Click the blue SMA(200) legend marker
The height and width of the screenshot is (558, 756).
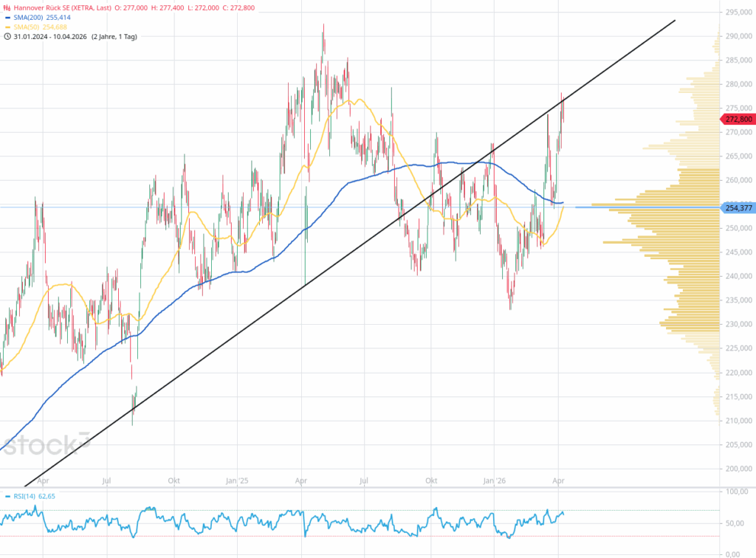coord(6,15)
